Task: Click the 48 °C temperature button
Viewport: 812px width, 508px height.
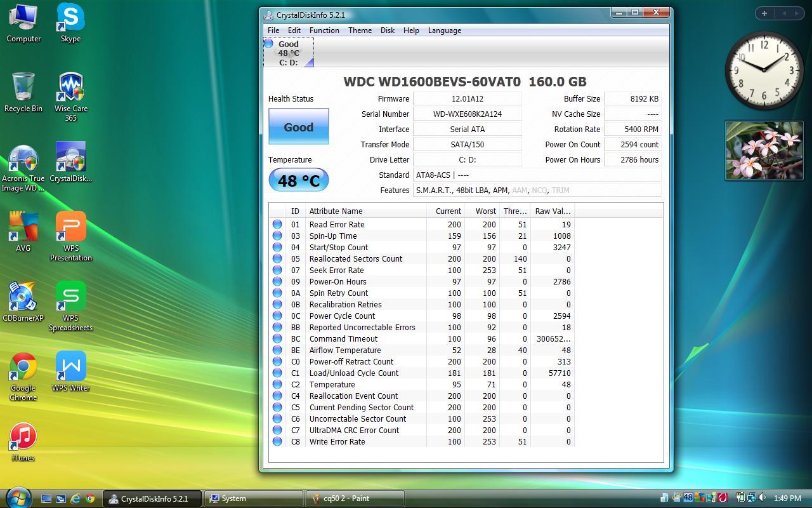Action: 299,180
